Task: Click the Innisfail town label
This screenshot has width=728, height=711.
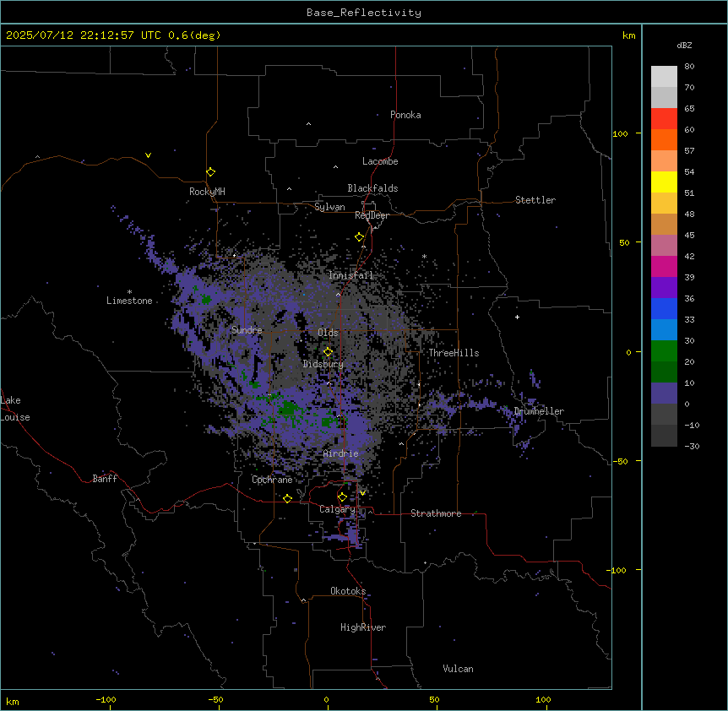Action: coord(350,275)
